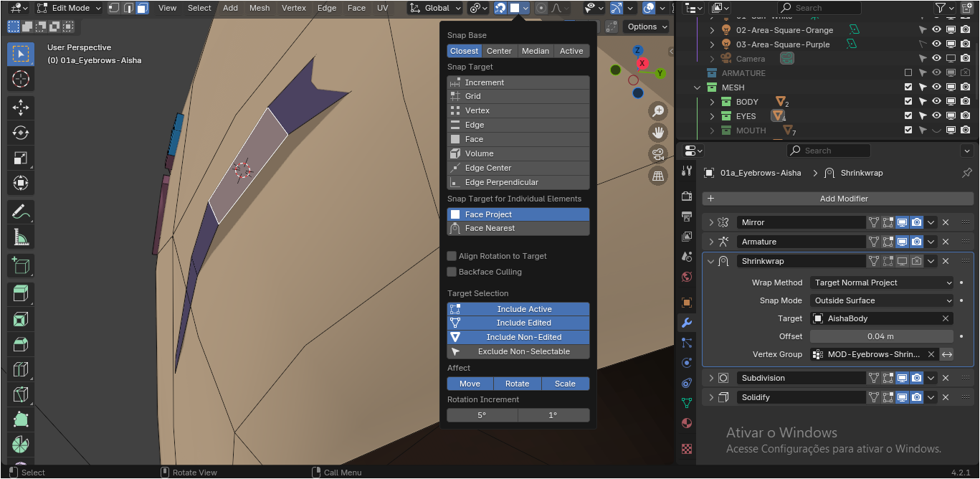The height and width of the screenshot is (479, 980).
Task: Open the Modifiers wrench properties tab
Action: (x=687, y=323)
